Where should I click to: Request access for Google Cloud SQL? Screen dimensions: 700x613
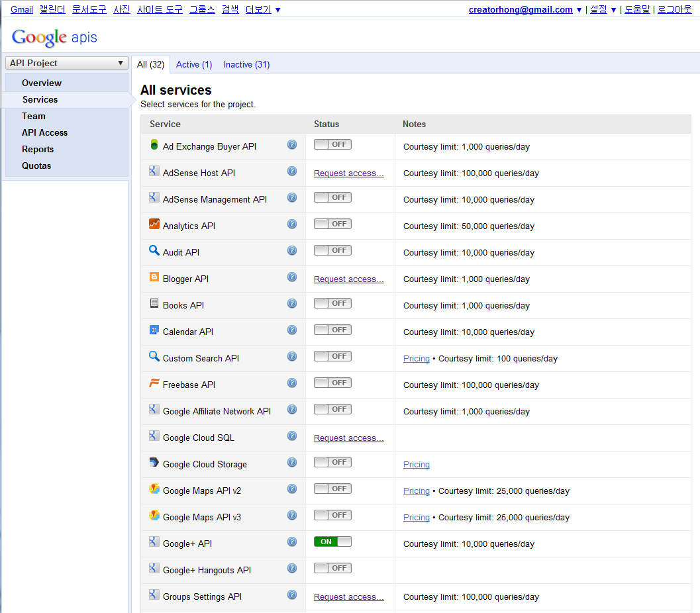[x=348, y=438]
